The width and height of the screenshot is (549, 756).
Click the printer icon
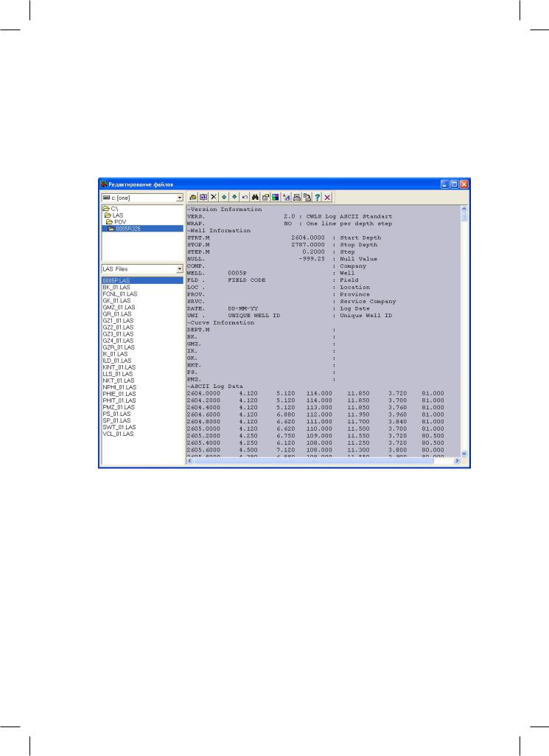[x=297, y=197]
